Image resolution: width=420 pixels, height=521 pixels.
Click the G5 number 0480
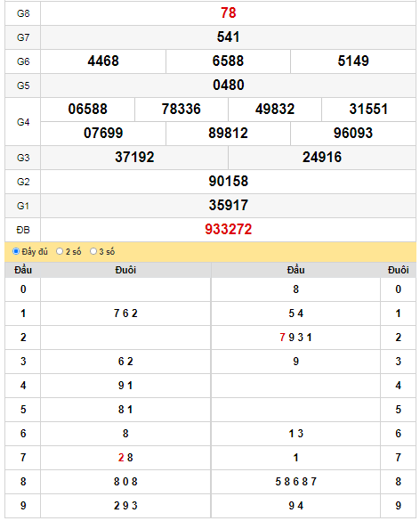click(228, 85)
